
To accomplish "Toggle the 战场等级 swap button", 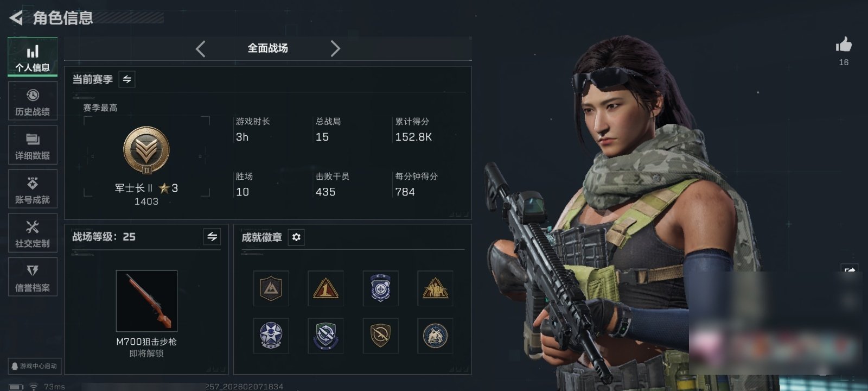I will click(x=212, y=237).
